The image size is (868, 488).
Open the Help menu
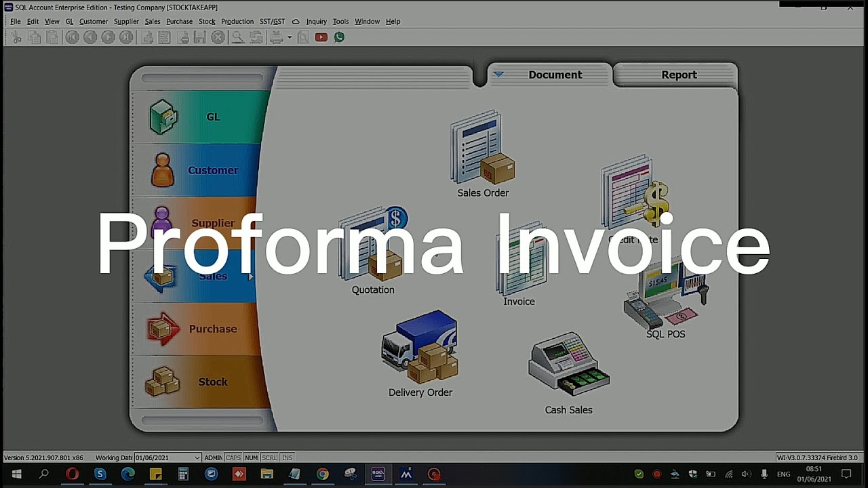tap(393, 22)
